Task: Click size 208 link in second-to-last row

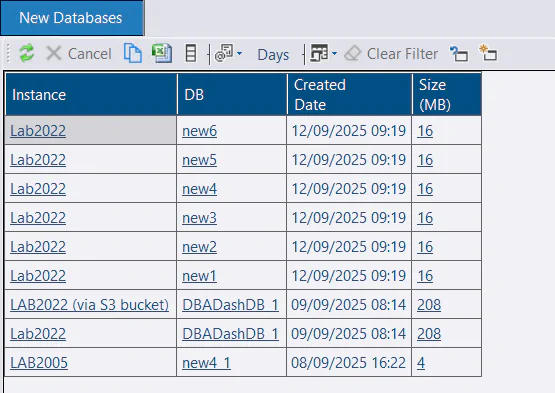Action: pyautogui.click(x=429, y=334)
